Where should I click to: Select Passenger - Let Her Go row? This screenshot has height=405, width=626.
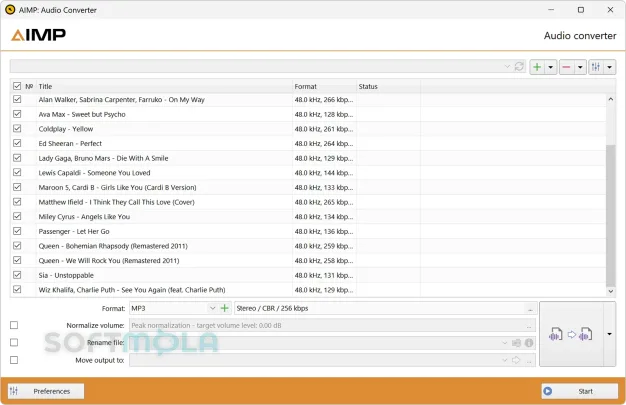click(x=308, y=231)
